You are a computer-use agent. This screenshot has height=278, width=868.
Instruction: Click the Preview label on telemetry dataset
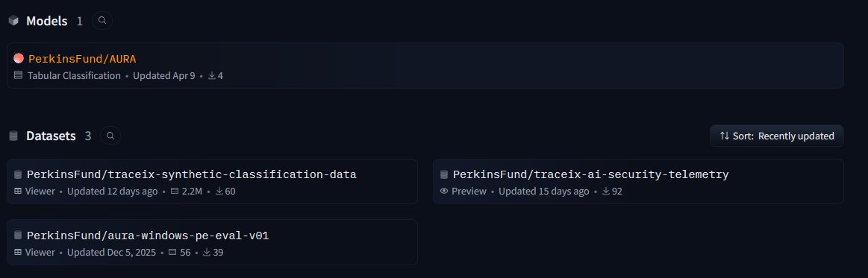click(x=469, y=192)
